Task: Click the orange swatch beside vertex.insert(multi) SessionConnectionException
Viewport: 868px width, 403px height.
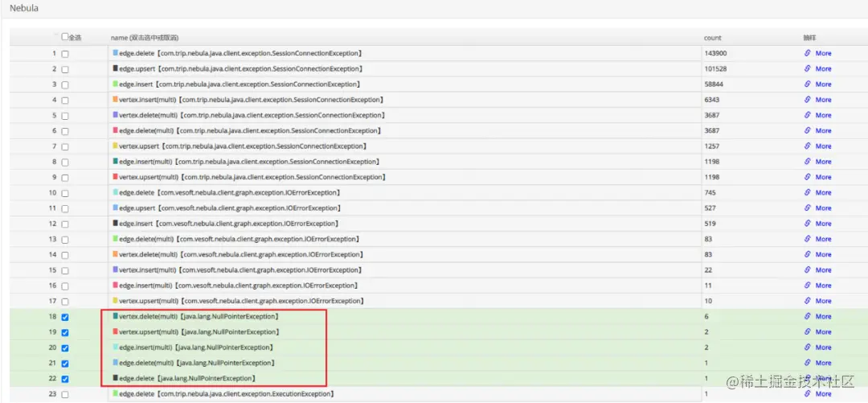Action: pos(116,99)
